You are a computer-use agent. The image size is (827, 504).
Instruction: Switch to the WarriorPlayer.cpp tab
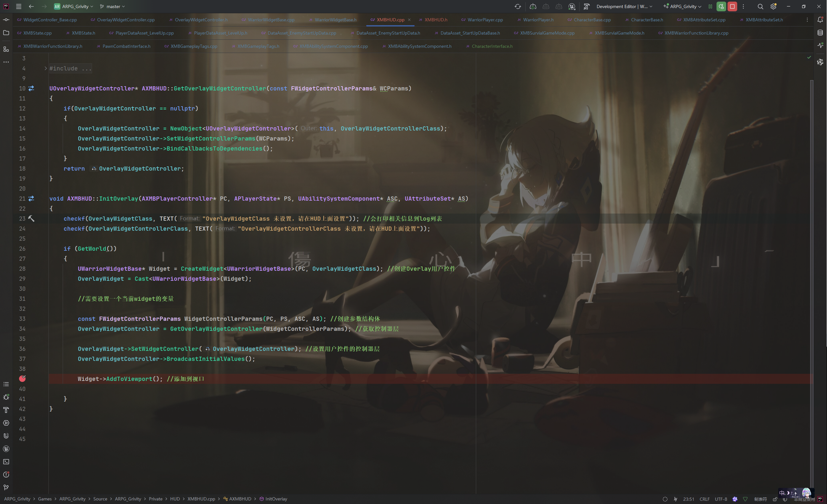(x=482, y=20)
